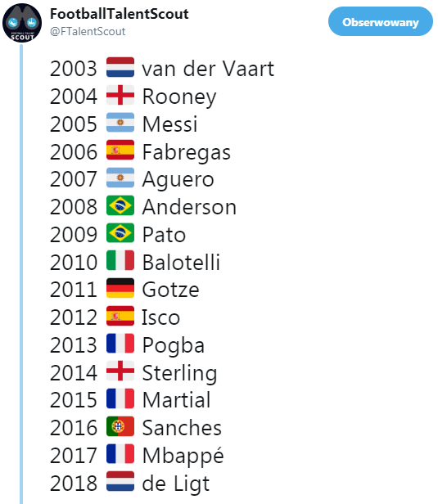Viewport: 438px width, 504px height.
Task: Click the Argentina flag beside Messi
Action: [120, 123]
